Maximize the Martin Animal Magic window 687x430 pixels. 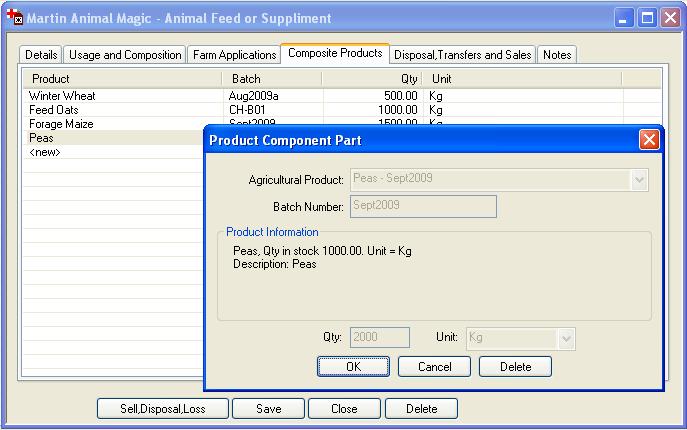point(647,18)
